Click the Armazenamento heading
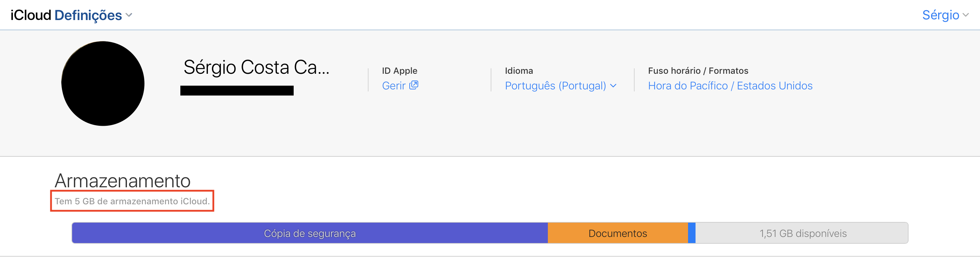This screenshot has height=258, width=980. click(x=122, y=180)
